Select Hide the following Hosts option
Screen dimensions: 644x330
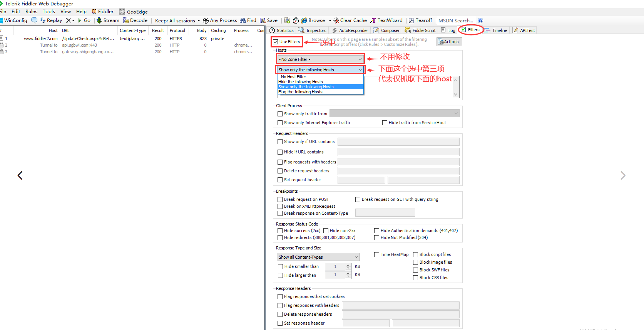coord(321,82)
